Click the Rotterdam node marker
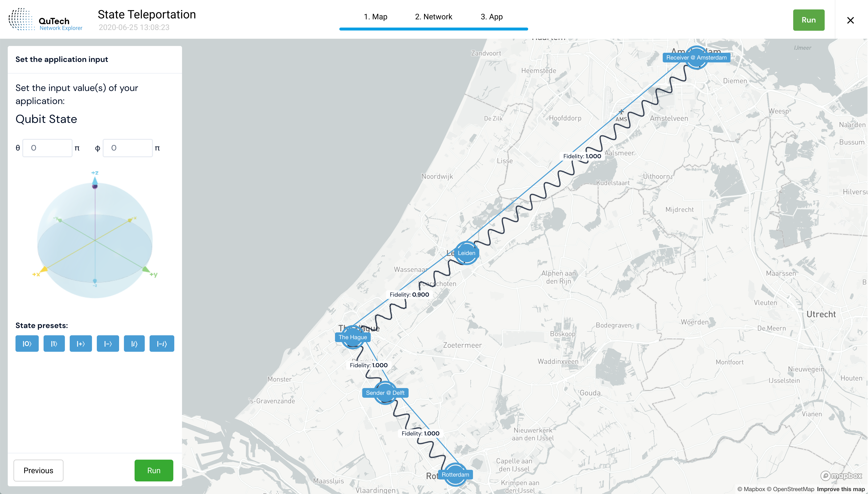The image size is (868, 494). [455, 475]
